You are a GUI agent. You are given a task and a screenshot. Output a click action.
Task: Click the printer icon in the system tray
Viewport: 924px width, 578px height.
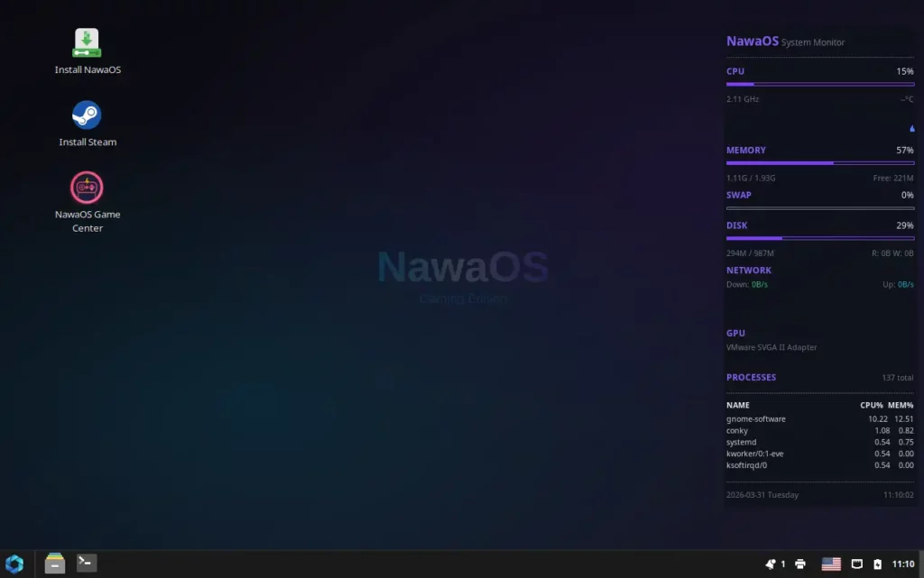800,563
